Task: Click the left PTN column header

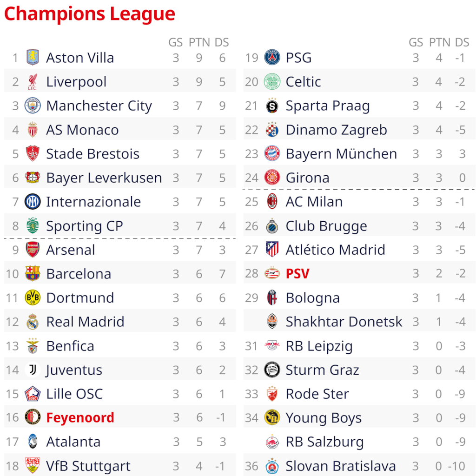Action: [x=199, y=42]
